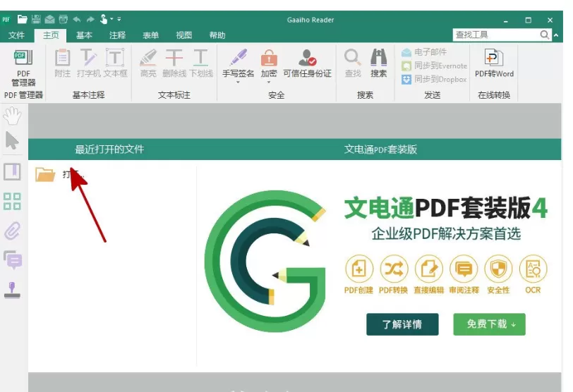
Task: Click 电子邮件 in the 发送 group
Action: tap(424, 52)
